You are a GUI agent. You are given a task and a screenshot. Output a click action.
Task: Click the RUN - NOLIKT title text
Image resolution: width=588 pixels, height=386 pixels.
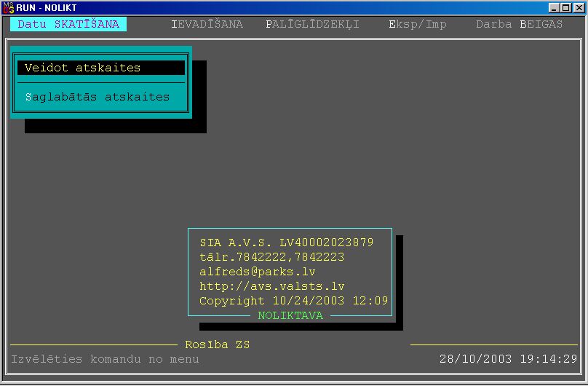click(x=47, y=7)
